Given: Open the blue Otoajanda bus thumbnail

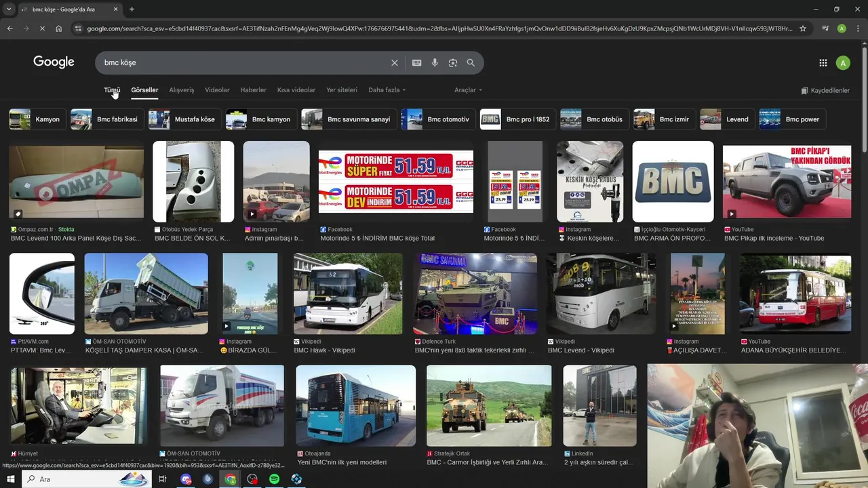Looking at the screenshot, I should 356,405.
